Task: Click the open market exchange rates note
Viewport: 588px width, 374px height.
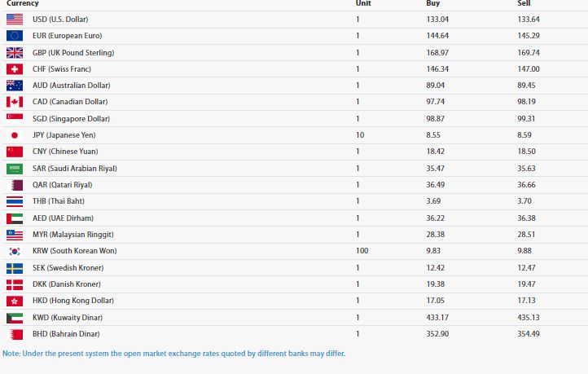Action: tap(174, 354)
